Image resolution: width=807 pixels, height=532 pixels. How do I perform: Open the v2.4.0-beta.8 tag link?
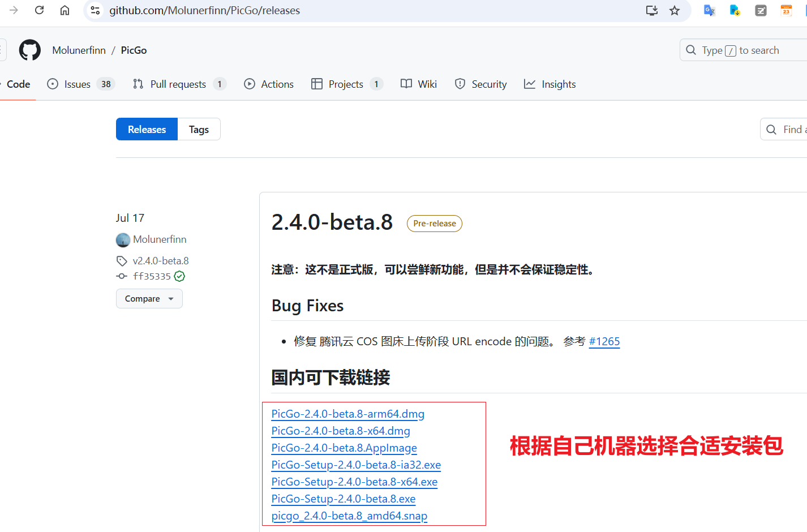pos(161,261)
